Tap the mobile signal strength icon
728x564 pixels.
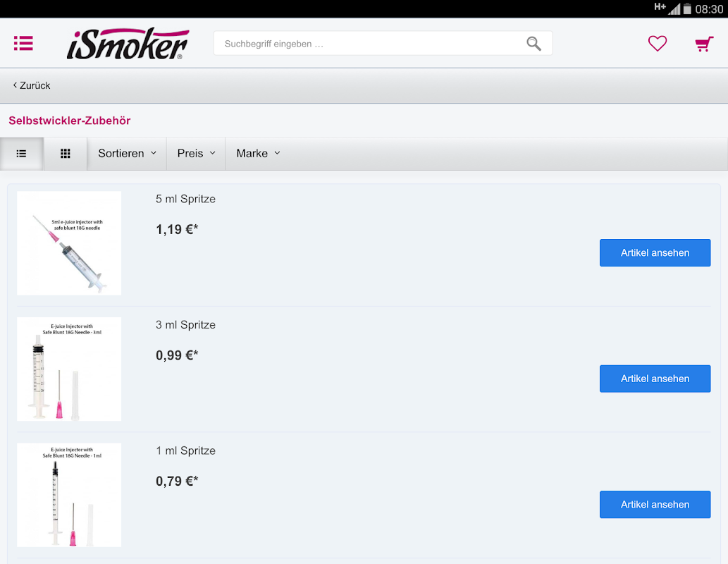(x=674, y=9)
